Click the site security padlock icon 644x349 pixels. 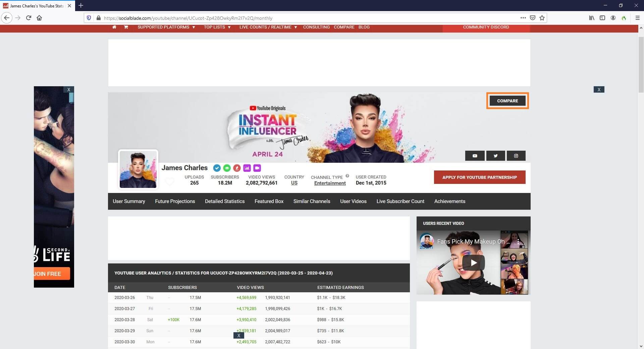(x=98, y=18)
